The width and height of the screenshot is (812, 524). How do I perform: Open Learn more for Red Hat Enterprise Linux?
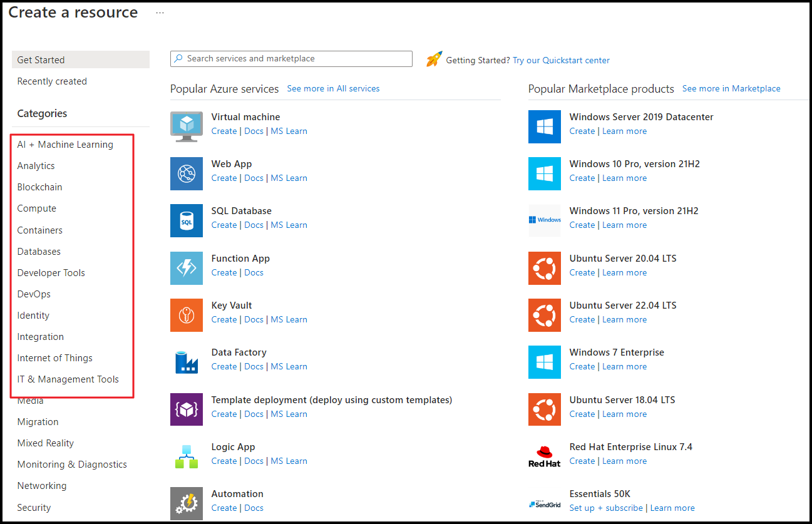pos(624,461)
